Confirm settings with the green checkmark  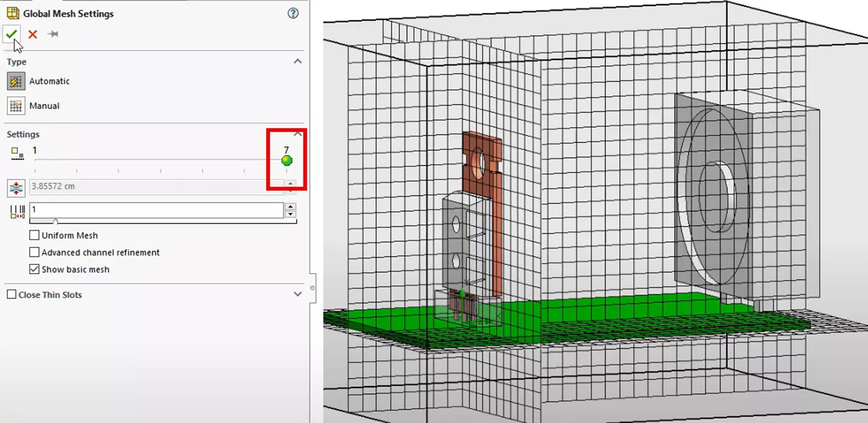[x=11, y=34]
